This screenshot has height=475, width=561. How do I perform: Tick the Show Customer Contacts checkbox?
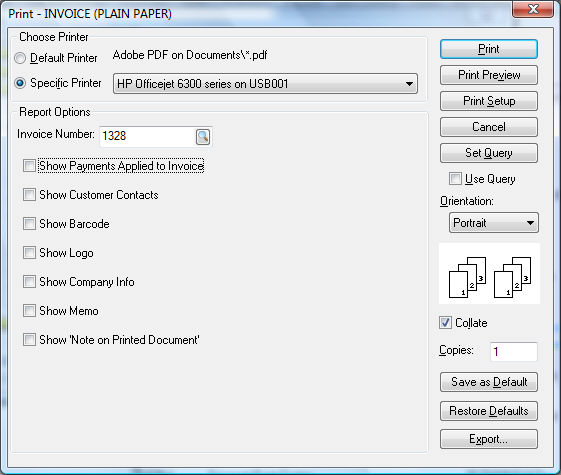click(x=29, y=195)
